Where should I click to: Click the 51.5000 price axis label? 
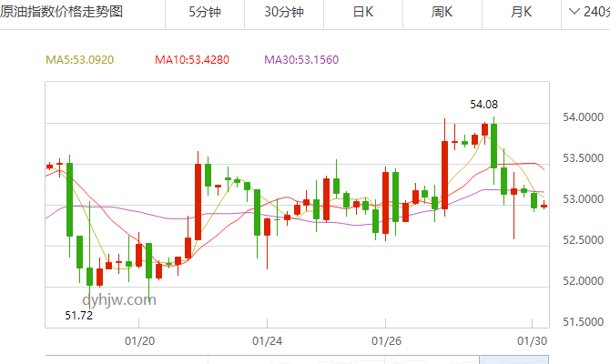point(580,321)
